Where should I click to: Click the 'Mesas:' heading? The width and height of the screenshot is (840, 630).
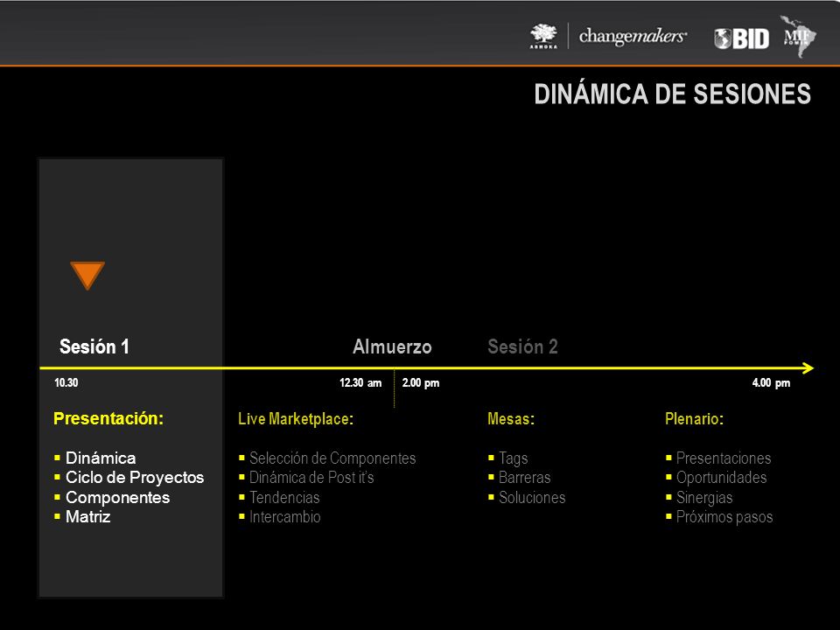click(x=511, y=419)
